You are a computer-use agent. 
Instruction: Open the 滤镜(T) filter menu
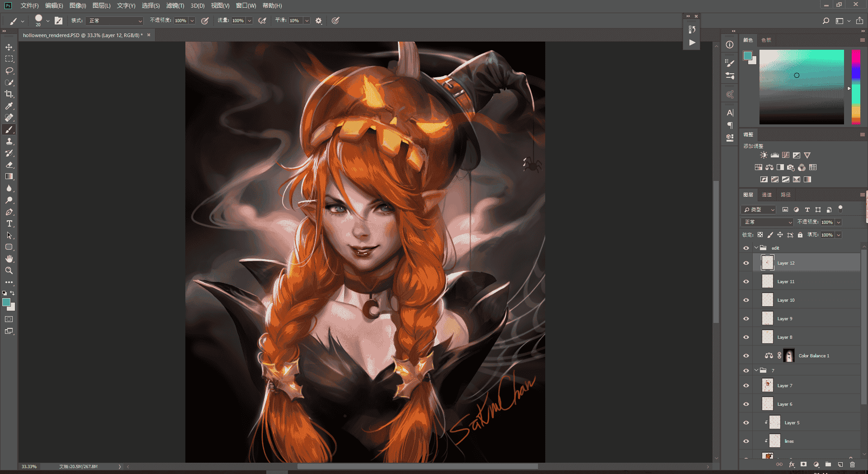(x=175, y=5)
